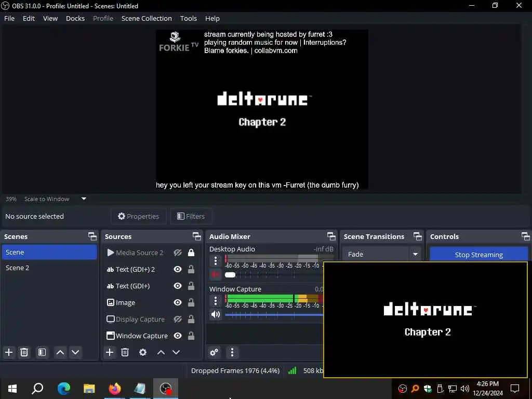Unmute Desktop Audio speaker icon
This screenshot has width=532, height=399.
(x=216, y=274)
